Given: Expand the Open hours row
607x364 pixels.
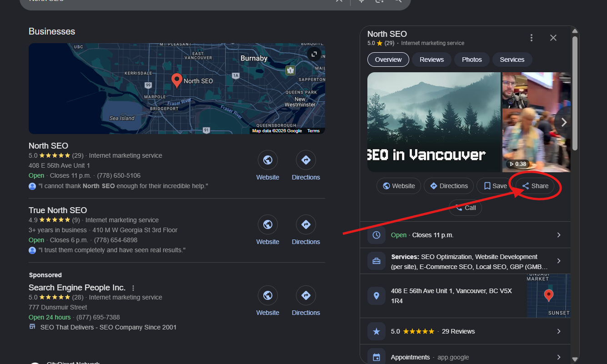Looking at the screenshot, I should click(x=465, y=235).
